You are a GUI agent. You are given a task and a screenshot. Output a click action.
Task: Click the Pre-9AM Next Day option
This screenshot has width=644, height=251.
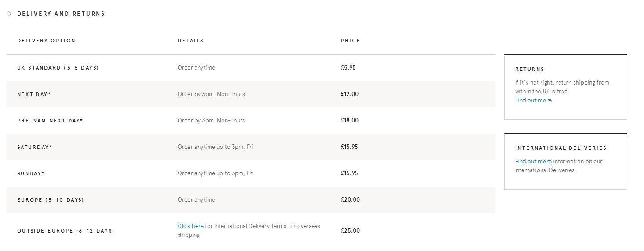(50, 121)
